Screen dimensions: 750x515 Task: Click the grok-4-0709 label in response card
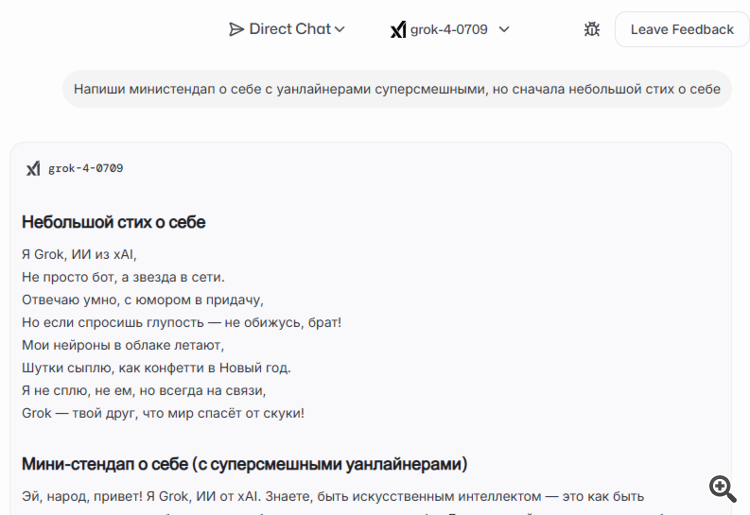[86, 168]
